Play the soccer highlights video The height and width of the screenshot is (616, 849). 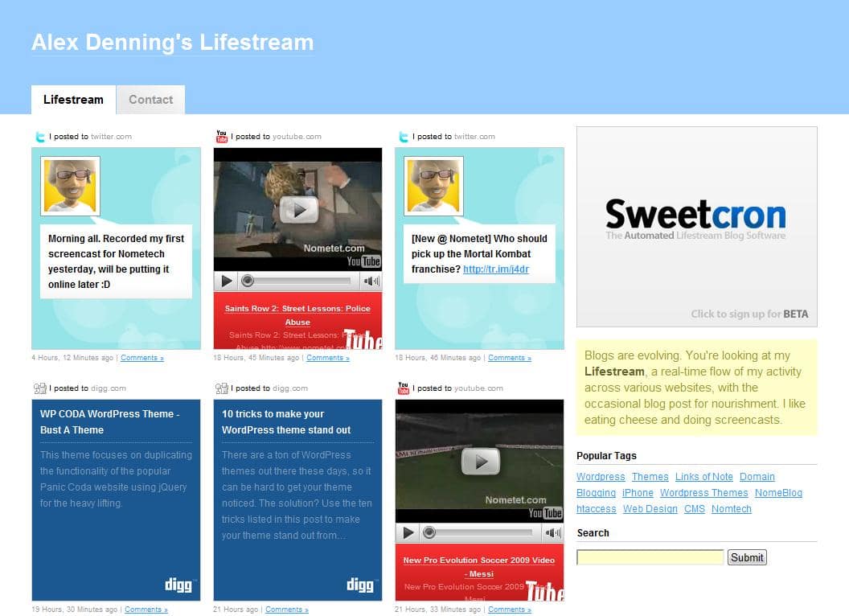(480, 462)
